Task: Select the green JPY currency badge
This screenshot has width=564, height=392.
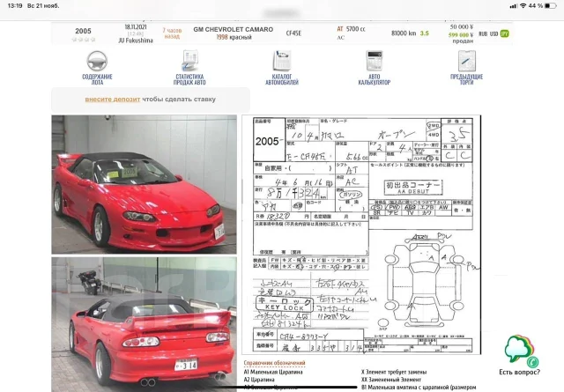Action: 505,33
